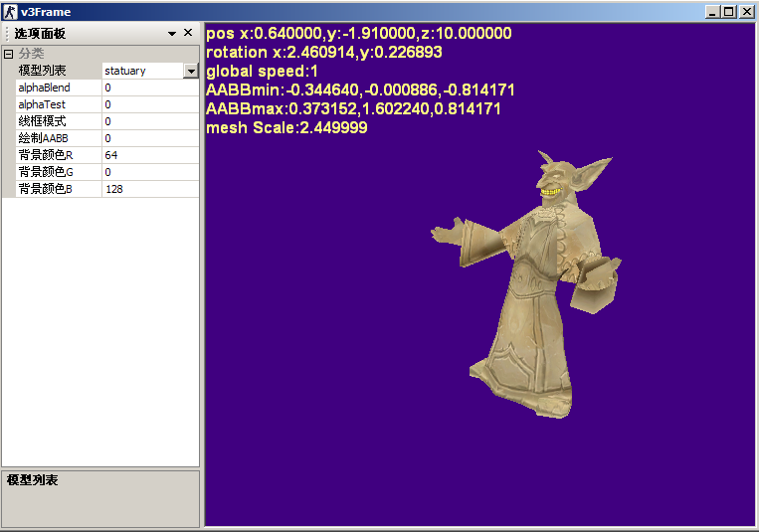Screen dimensions: 760x532
Task: Collapse the 分类 category group
Action: pos(8,54)
